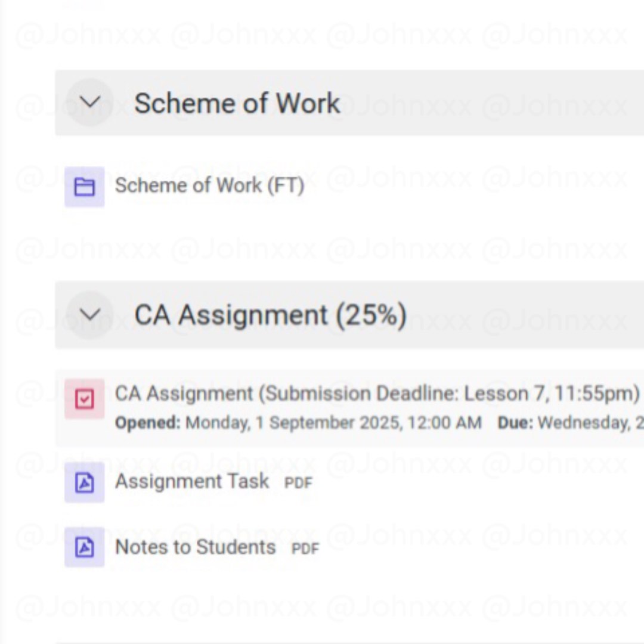Viewport: 644px width, 644px height.
Task: Click the bold Due: label
Action: coord(515,423)
